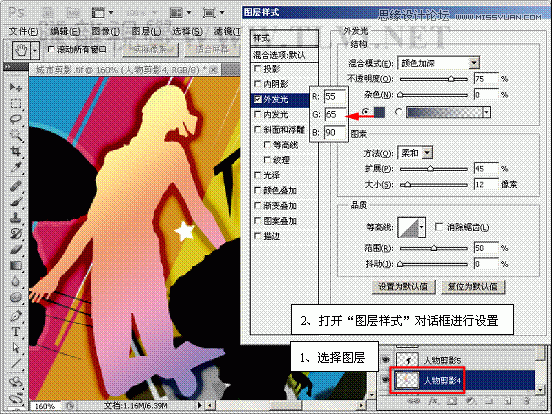Select the Clone Stamp tool
The height and width of the screenshot is (414, 552).
pos(15,218)
